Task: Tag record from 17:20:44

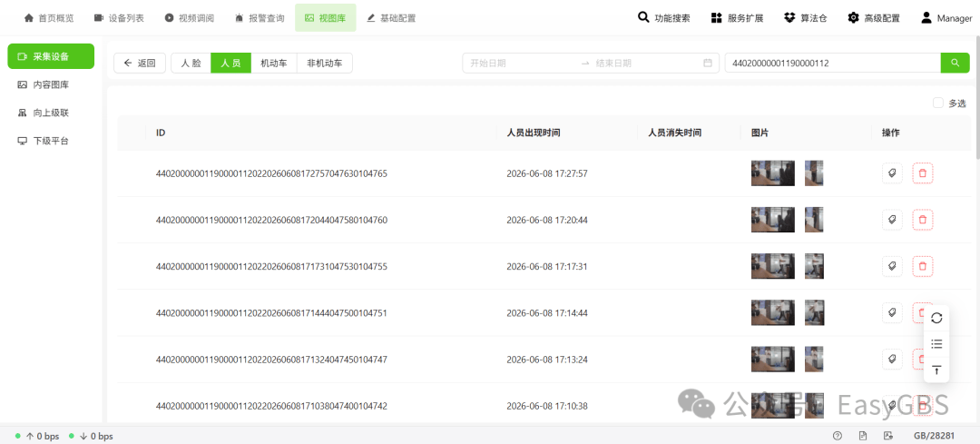Action: pos(892,220)
